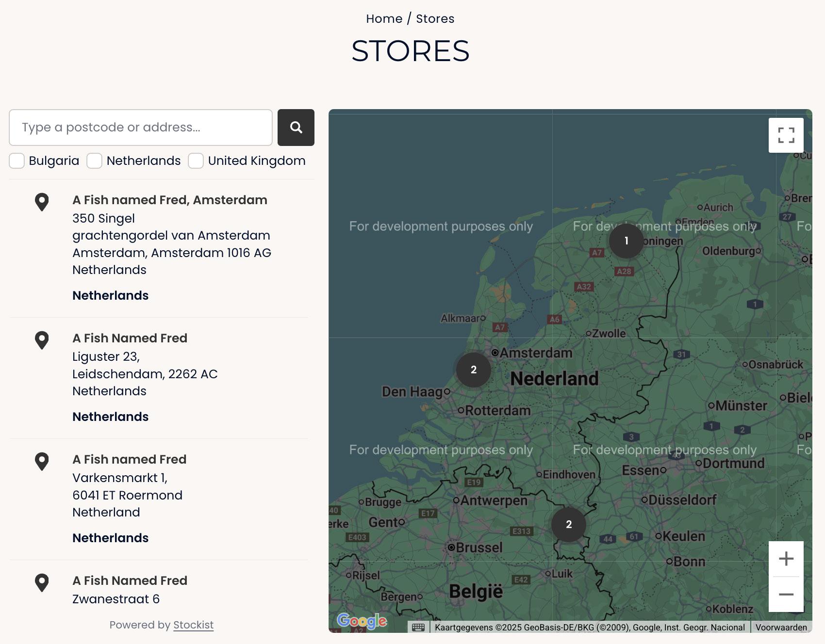The width and height of the screenshot is (825, 644).
Task: Click the magnifier search button
Action: pyautogui.click(x=296, y=128)
